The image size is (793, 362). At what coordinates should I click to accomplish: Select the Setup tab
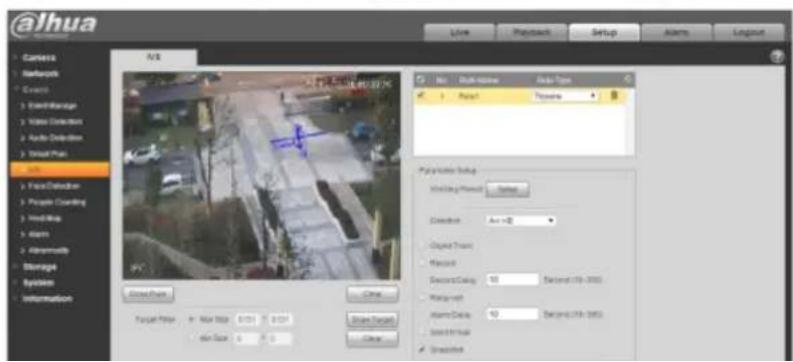coord(604,32)
